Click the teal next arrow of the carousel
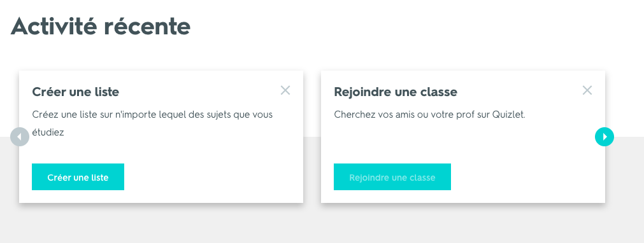This screenshot has height=243, width=644. coord(604,137)
